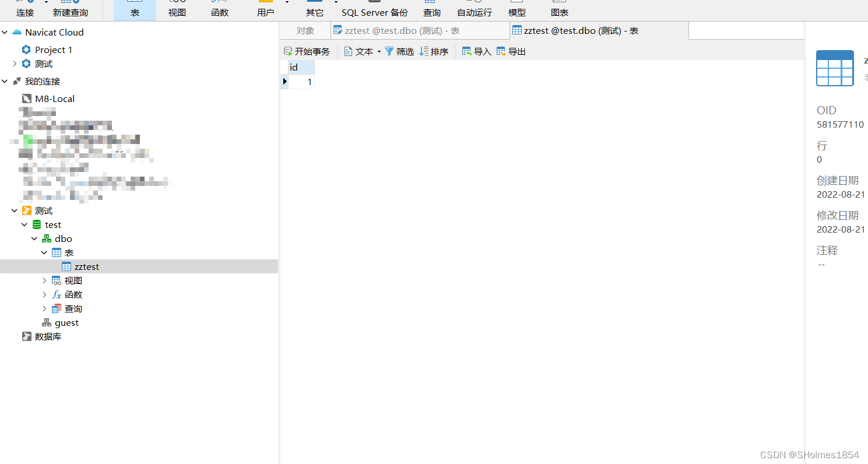
Task: Select 我的连接 tree item
Action: (42, 81)
